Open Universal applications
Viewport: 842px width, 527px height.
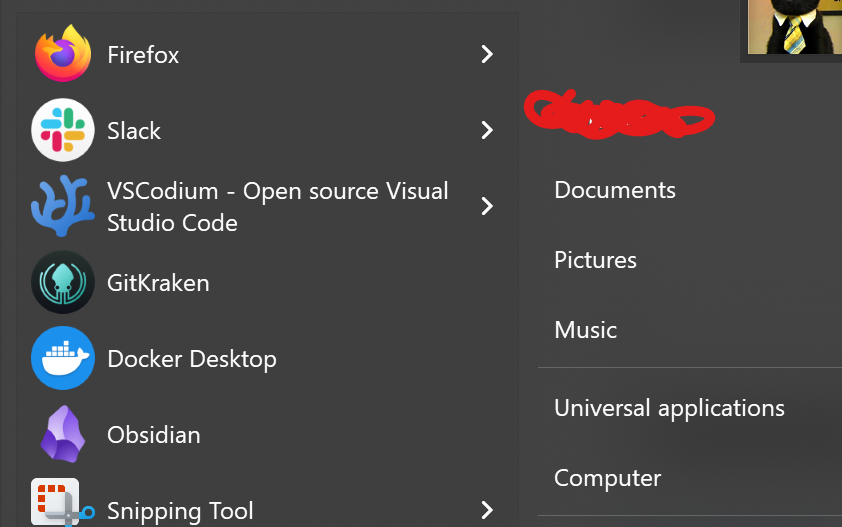669,408
